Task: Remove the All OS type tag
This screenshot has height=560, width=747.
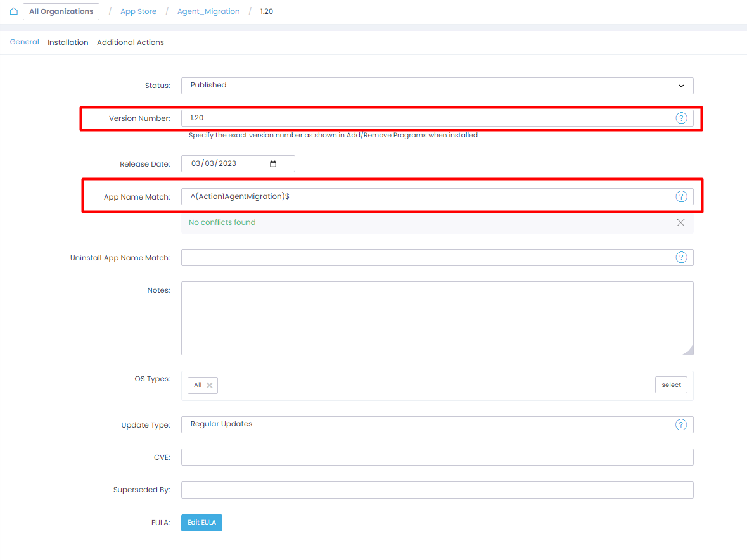Action: tap(209, 385)
